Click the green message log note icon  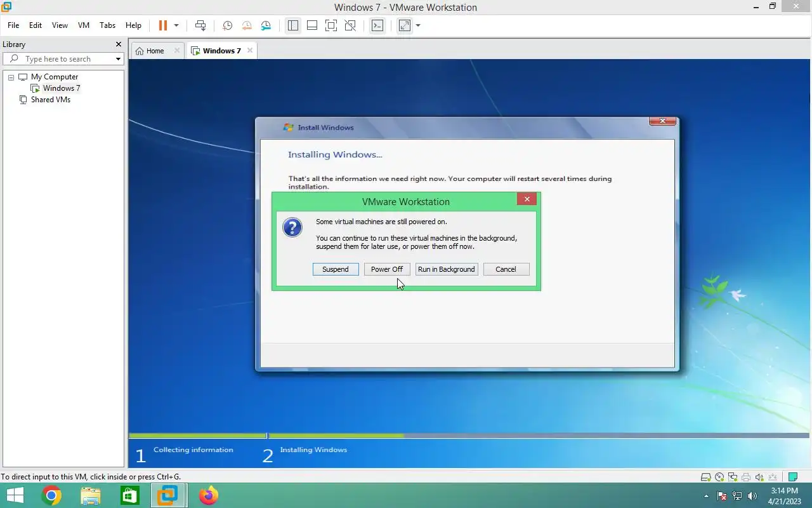click(792, 477)
